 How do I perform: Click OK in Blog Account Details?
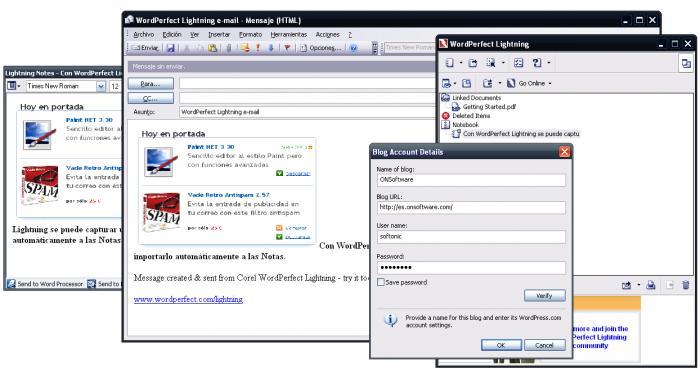[501, 345]
